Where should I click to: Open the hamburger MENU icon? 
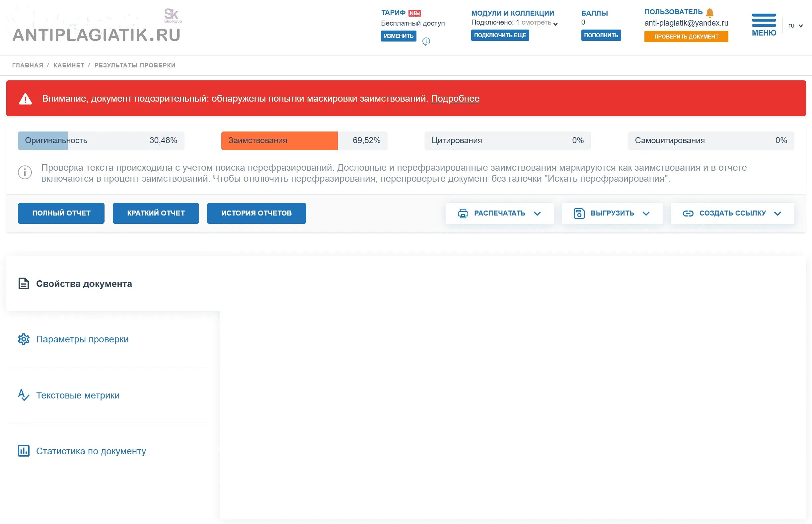(x=764, y=25)
